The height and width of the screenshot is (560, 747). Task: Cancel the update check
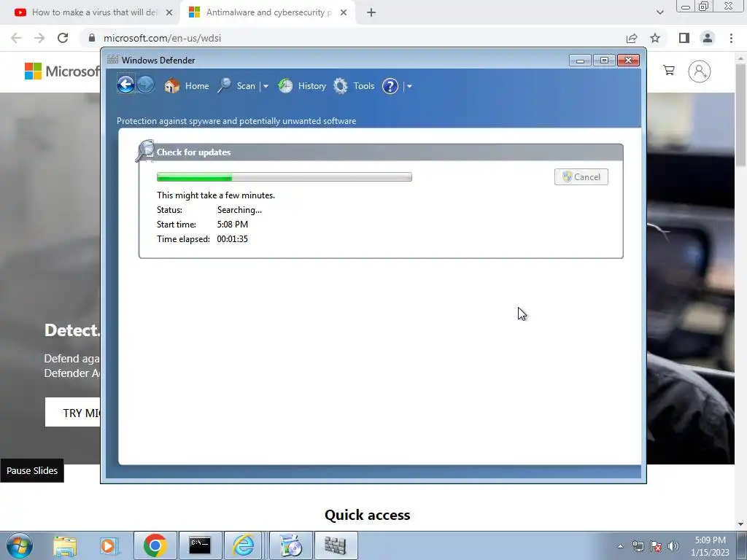point(581,176)
